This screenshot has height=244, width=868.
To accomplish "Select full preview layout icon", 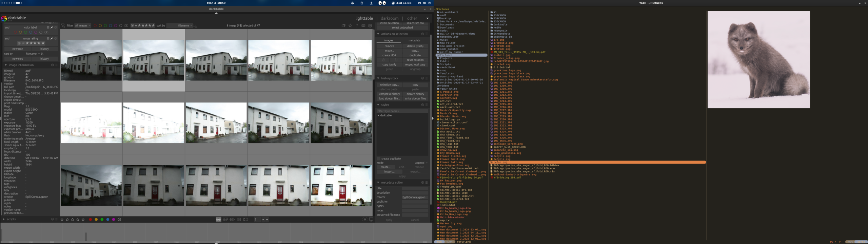I will click(245, 220).
